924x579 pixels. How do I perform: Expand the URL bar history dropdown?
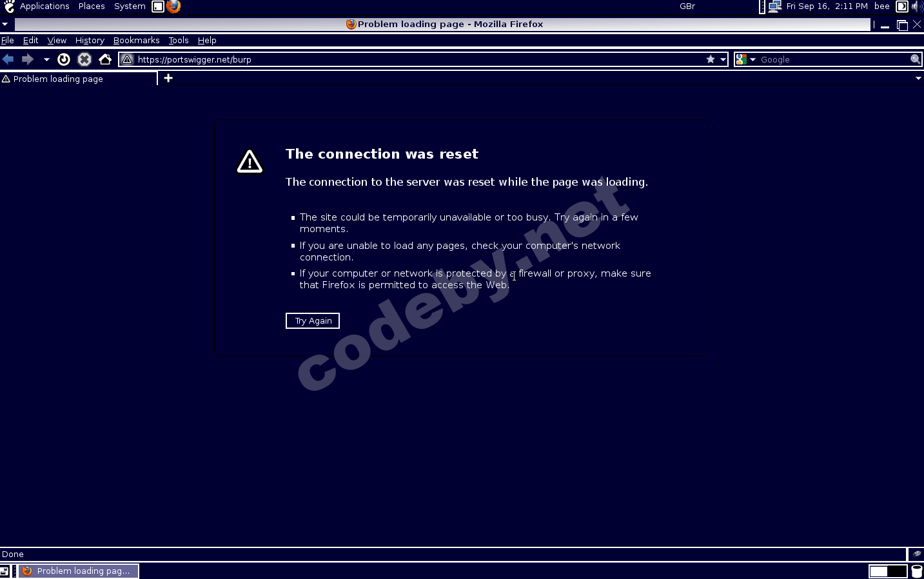(x=723, y=59)
